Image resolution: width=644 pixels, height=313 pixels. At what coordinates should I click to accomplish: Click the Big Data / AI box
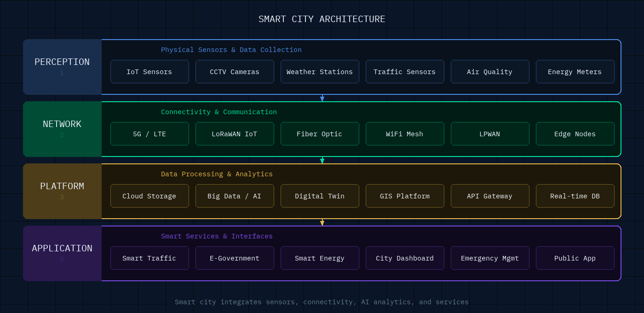click(x=235, y=196)
